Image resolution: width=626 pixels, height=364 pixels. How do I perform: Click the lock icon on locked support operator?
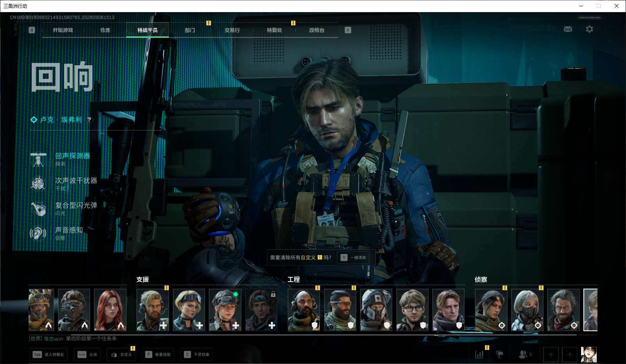[273, 294]
